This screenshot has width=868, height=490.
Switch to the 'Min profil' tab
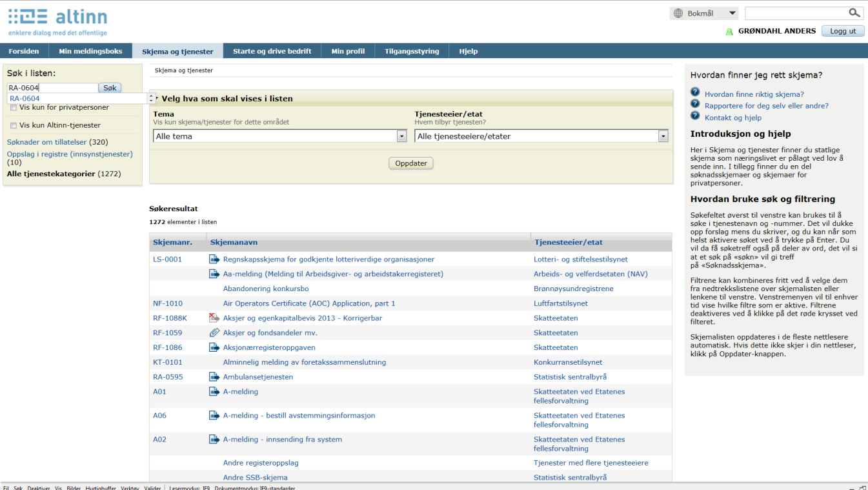(348, 51)
